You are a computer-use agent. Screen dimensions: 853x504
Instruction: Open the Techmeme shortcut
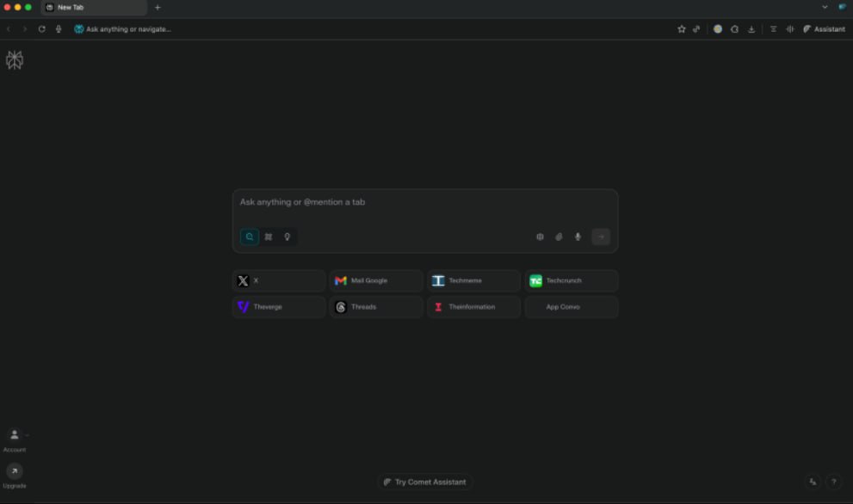[473, 280]
